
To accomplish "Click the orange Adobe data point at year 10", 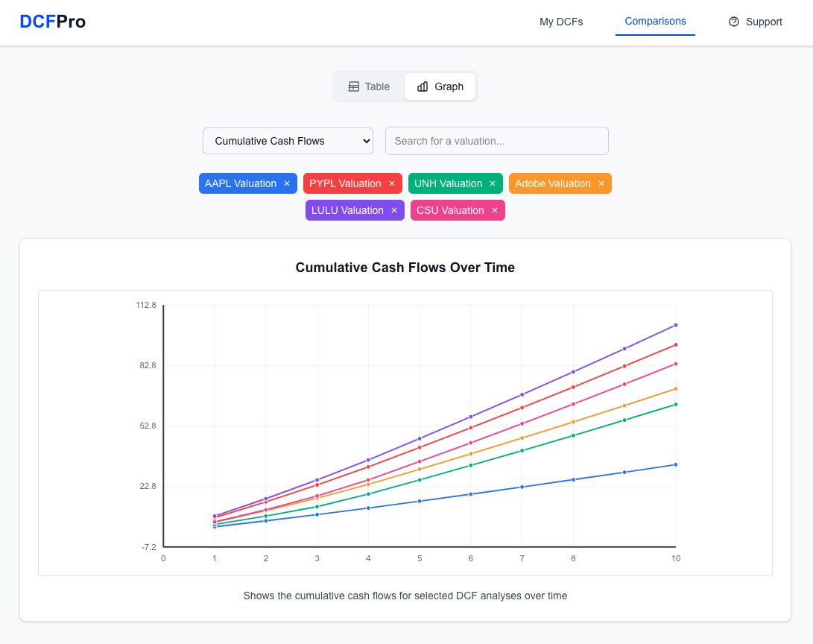I will click(676, 389).
